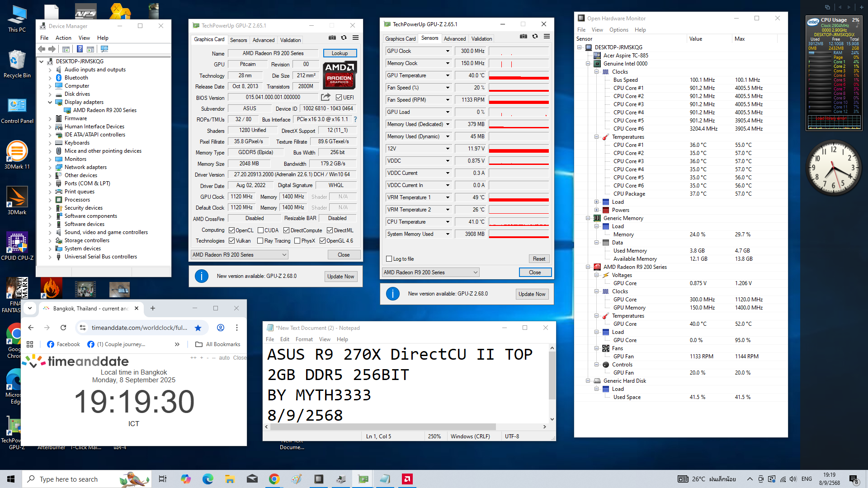Reload page in Chrome browser
Image resolution: width=868 pixels, height=488 pixels.
pos(63,328)
